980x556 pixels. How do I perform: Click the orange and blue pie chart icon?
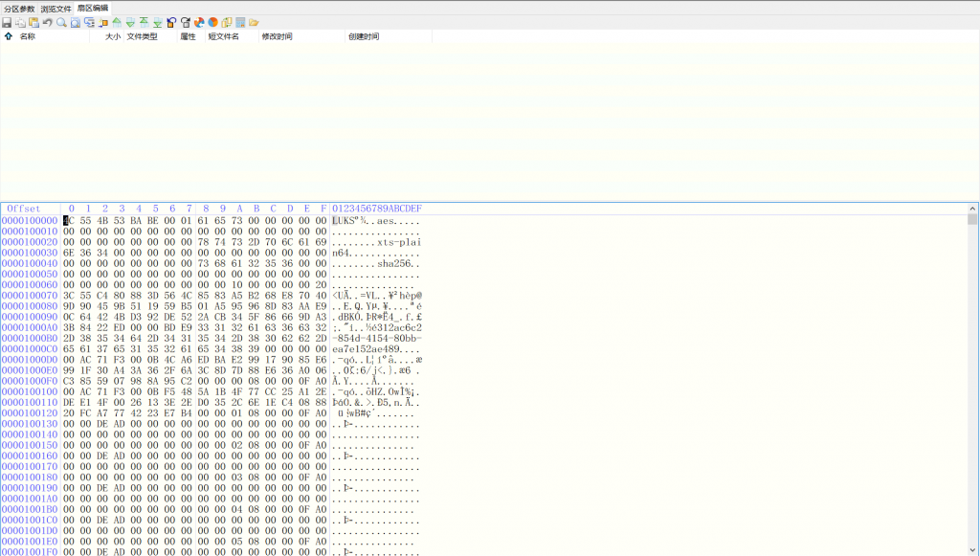coord(213,23)
